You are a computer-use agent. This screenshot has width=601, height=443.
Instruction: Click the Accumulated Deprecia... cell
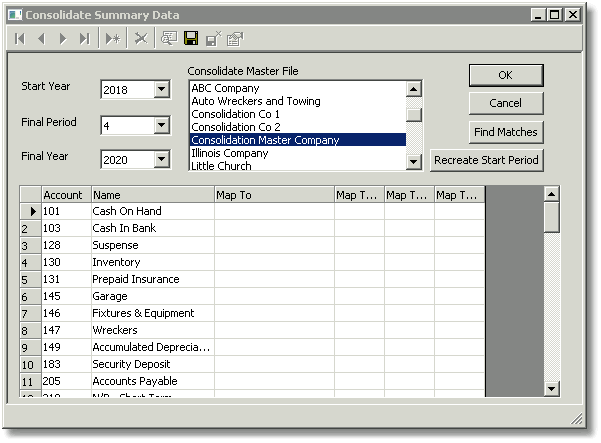tap(153, 347)
